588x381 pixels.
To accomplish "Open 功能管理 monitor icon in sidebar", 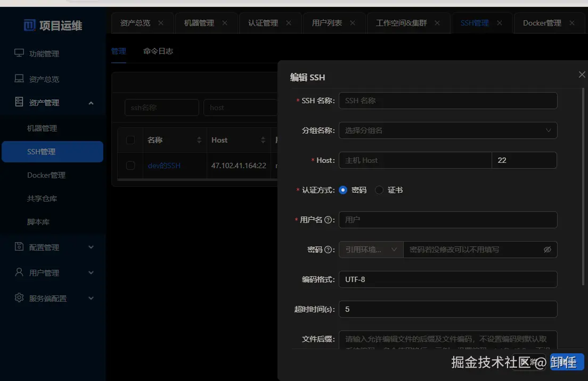I will (x=19, y=53).
